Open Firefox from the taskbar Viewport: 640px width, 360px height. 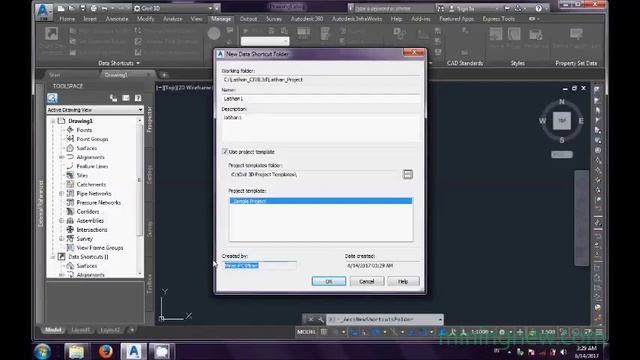pos(106,351)
